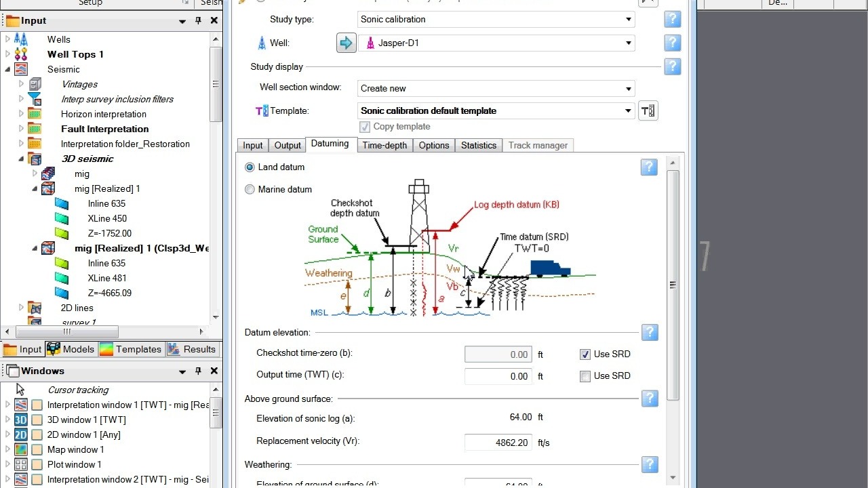Close the Input pane

214,20
